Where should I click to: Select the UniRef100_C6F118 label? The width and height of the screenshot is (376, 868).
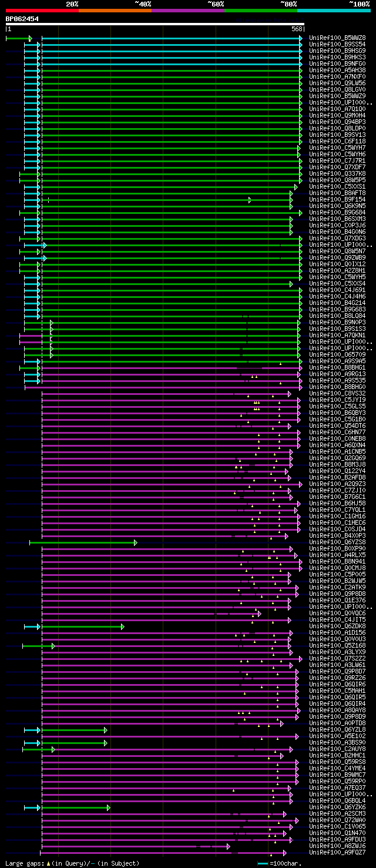(x=337, y=141)
